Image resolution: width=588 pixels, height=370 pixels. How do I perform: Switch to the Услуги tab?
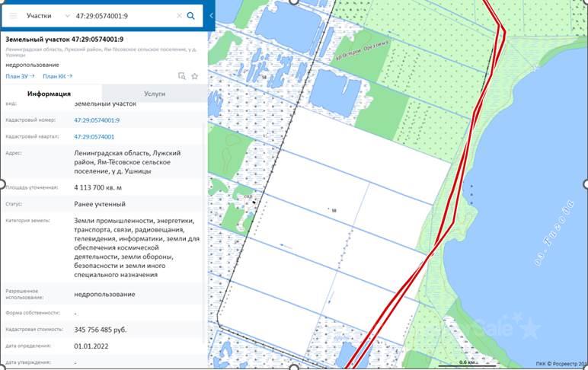point(155,94)
